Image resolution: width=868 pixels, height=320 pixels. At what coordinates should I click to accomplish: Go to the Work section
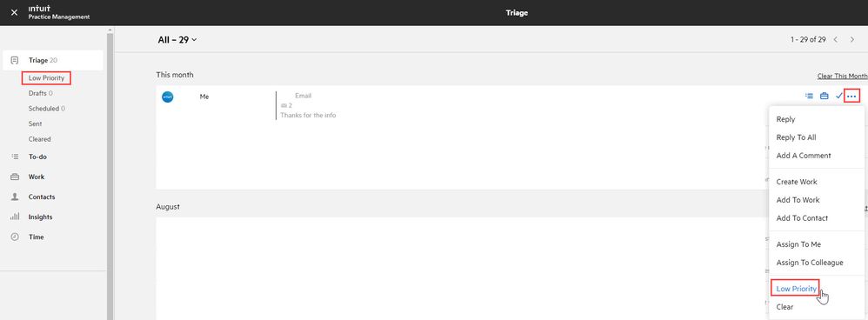37,177
